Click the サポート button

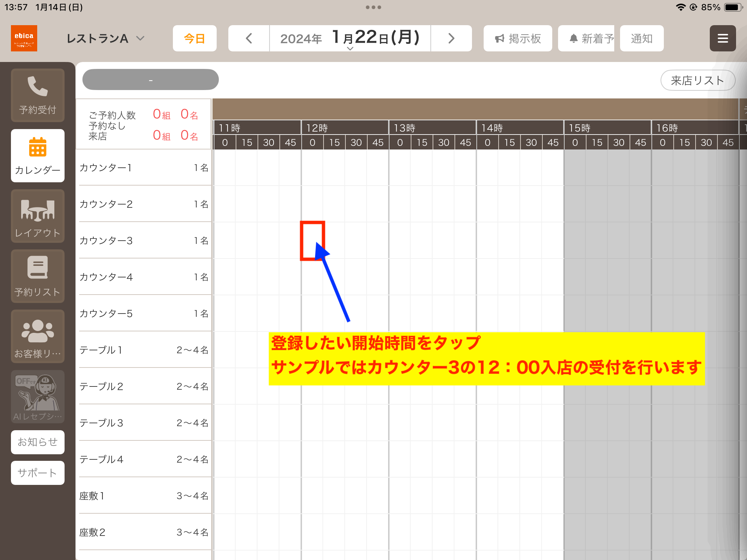[x=38, y=473]
